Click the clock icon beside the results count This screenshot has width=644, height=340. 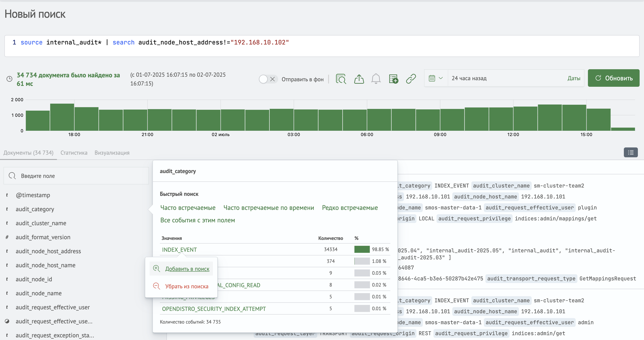click(x=9, y=79)
